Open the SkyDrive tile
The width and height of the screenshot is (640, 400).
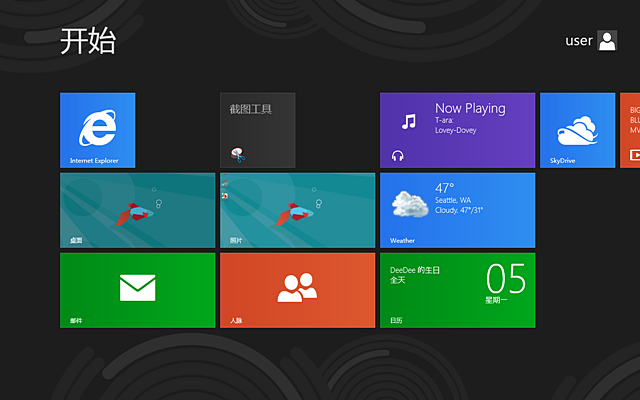(x=578, y=130)
